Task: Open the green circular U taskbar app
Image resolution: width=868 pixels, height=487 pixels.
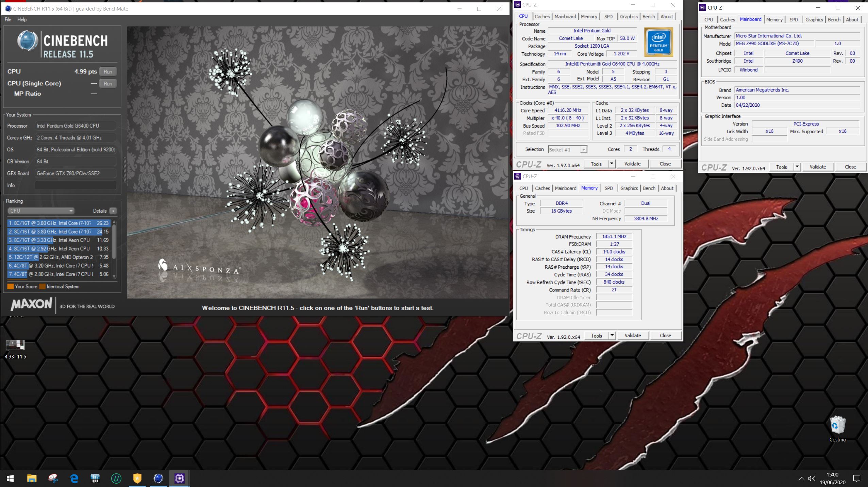Action: tap(116, 479)
